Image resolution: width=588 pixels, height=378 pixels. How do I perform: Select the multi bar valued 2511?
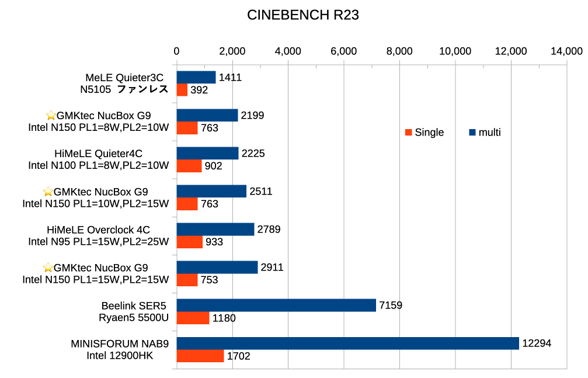click(211, 191)
